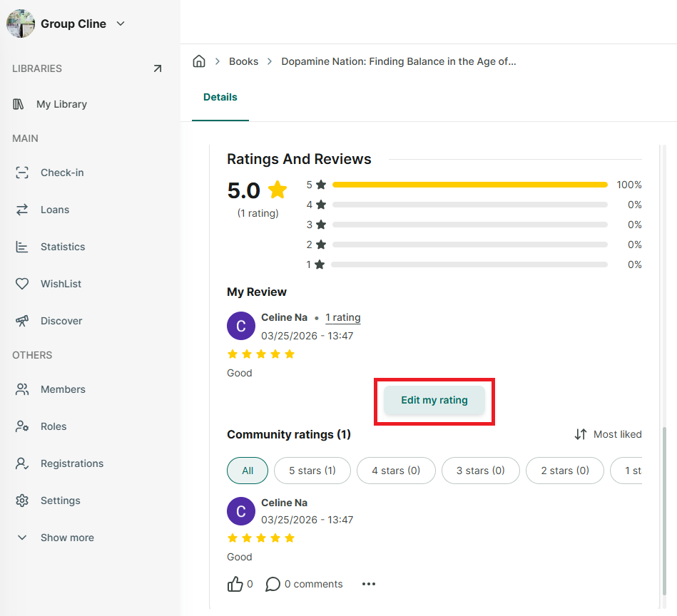Viewport: 677px width, 616px height.
Task: Click the Statistics chart icon
Action: click(22, 247)
